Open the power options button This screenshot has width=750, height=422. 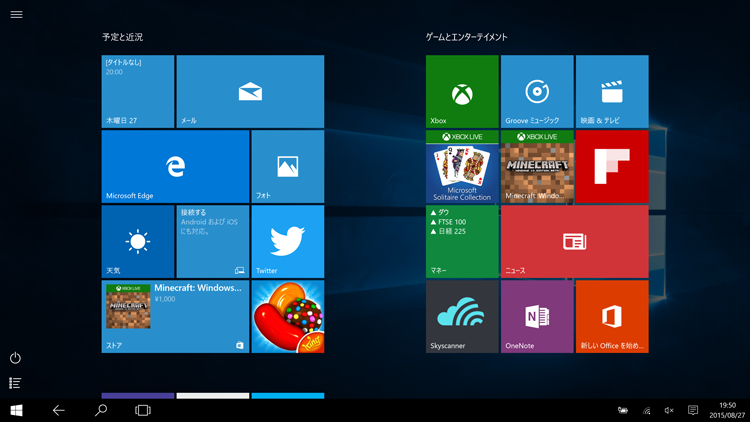coord(15,358)
